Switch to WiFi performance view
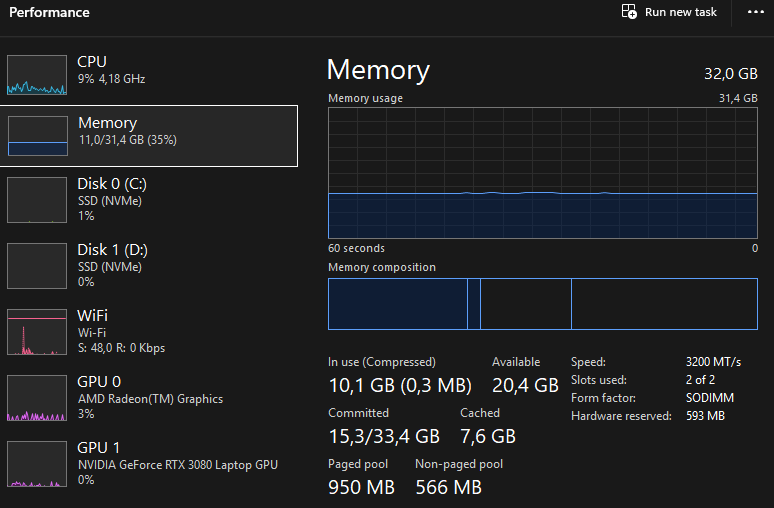 click(x=93, y=315)
